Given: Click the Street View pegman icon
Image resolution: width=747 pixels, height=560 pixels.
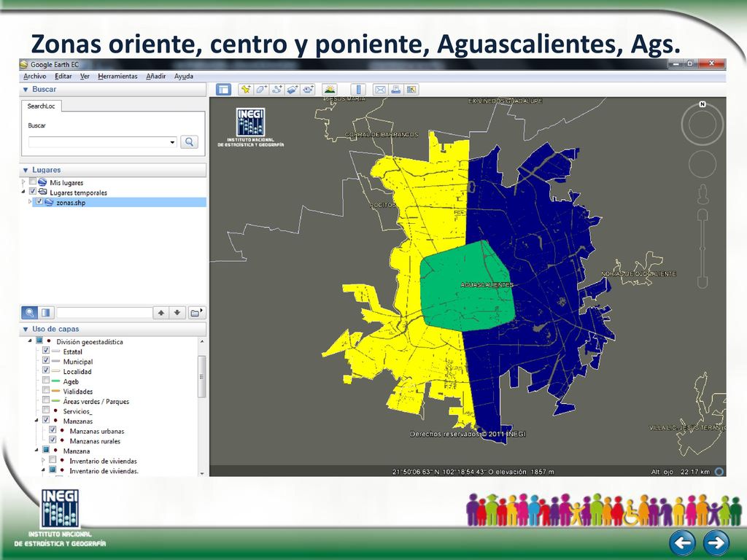Looking at the screenshot, I should coord(703,194).
